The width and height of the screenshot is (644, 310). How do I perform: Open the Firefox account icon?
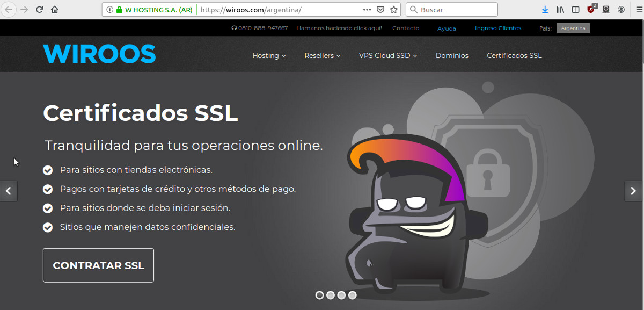[621, 10]
